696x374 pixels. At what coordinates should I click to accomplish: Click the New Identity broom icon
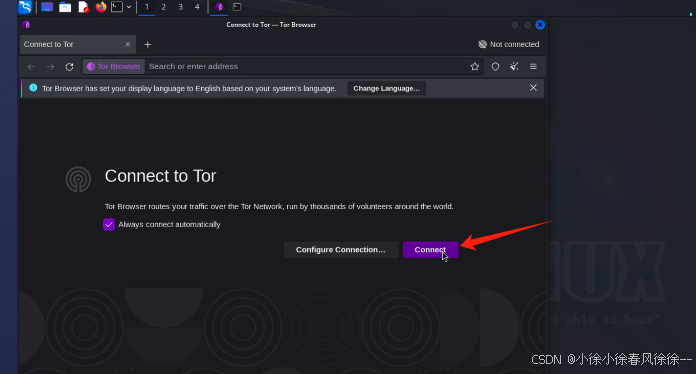pyautogui.click(x=514, y=67)
